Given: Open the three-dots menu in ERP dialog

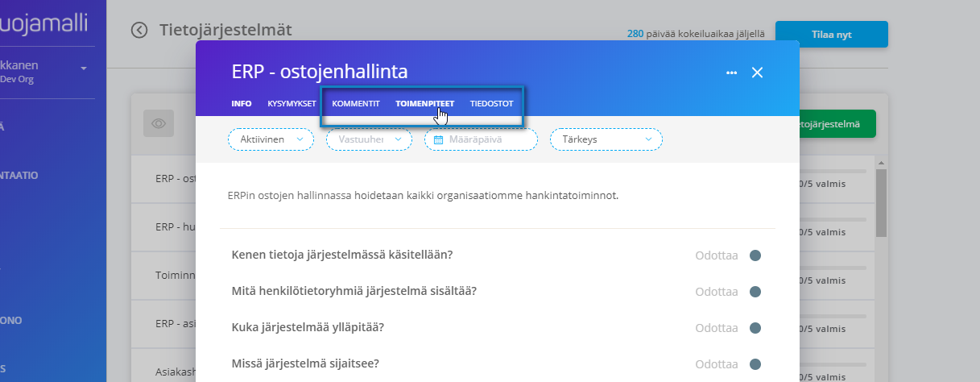Looking at the screenshot, I should click(731, 73).
